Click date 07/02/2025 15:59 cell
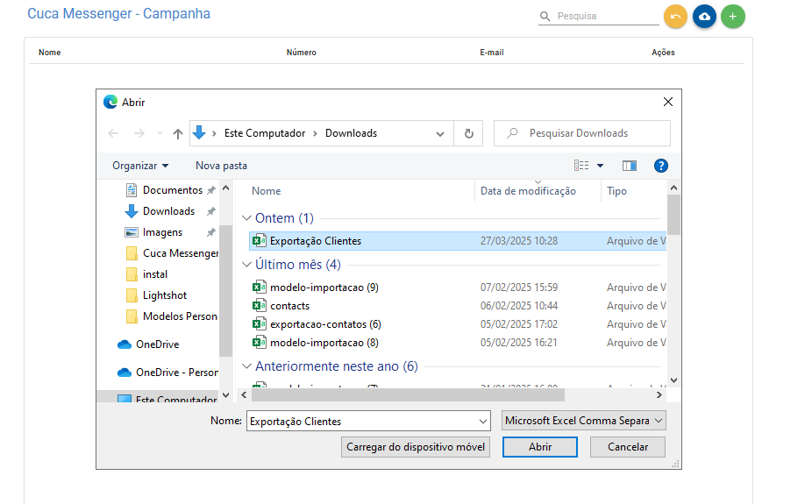This screenshot has height=504, width=812. coord(519,287)
